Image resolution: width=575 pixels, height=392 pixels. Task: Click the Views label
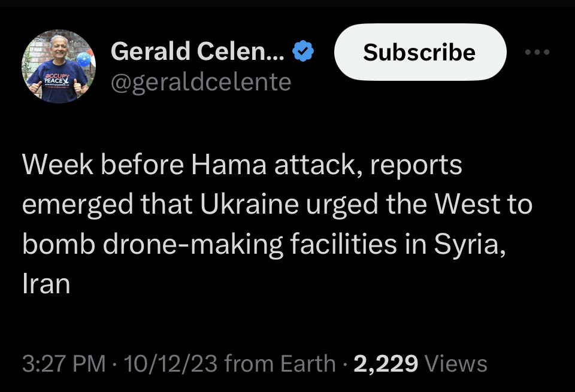click(456, 363)
